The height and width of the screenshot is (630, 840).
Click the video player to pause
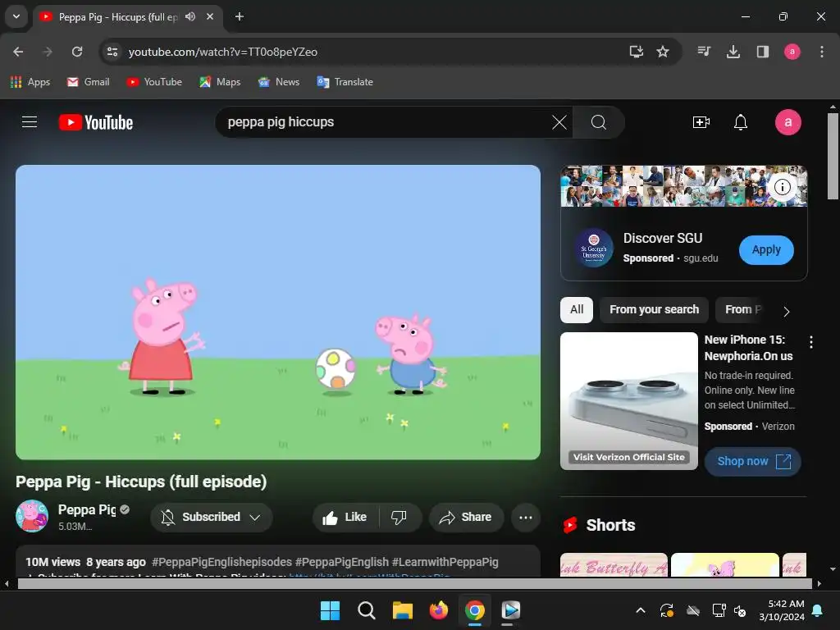(x=278, y=312)
